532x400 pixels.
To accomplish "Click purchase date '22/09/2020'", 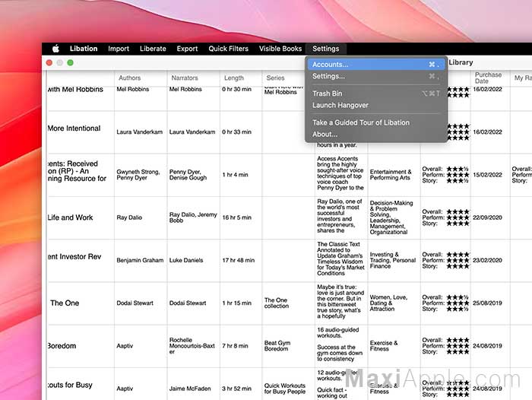I will point(490,217).
